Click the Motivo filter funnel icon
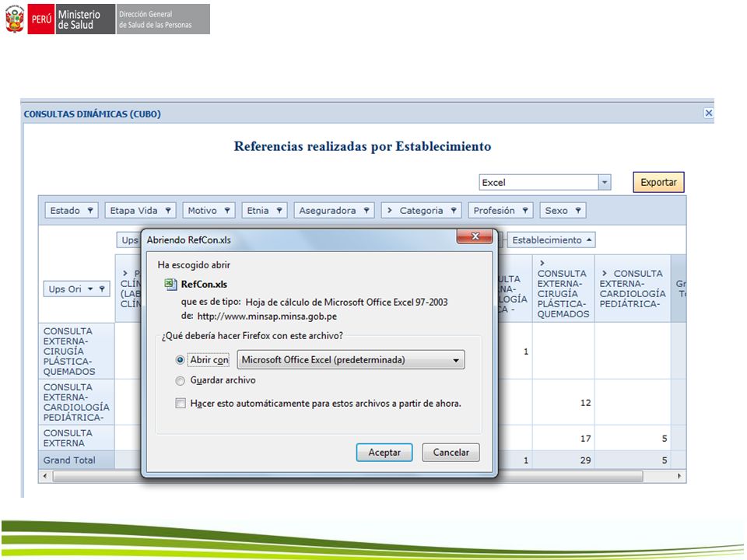 point(227,211)
